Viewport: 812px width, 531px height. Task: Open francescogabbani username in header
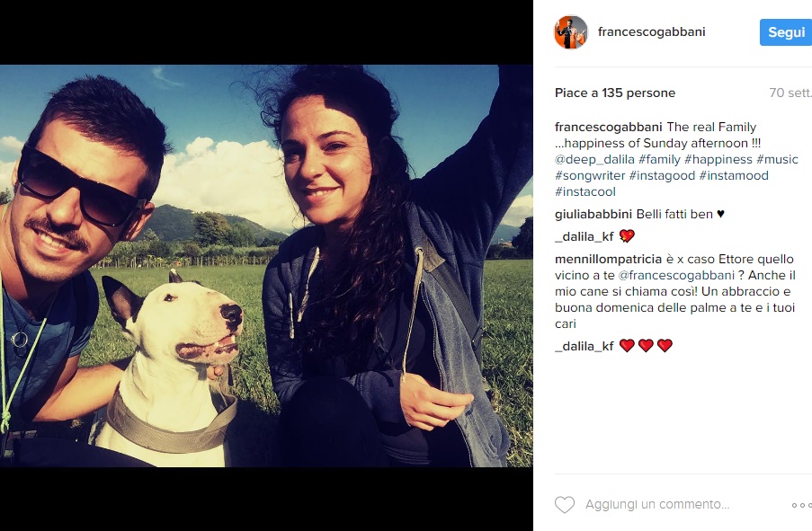(x=651, y=31)
